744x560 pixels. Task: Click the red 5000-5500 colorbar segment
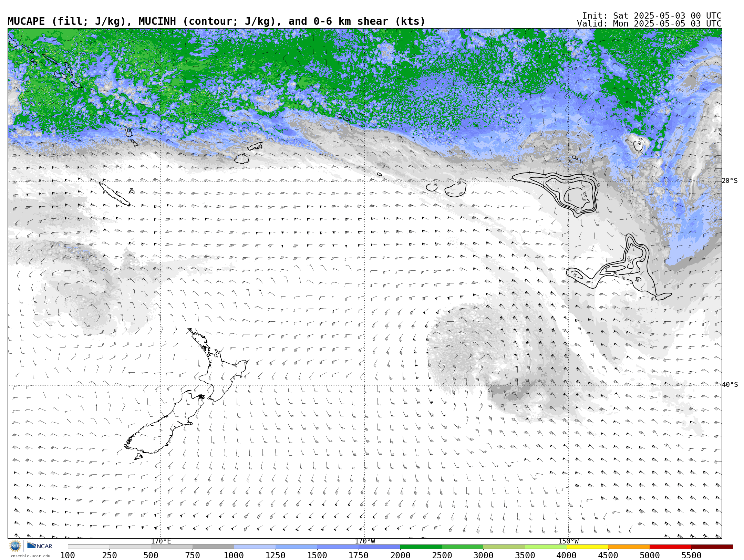coord(671,547)
